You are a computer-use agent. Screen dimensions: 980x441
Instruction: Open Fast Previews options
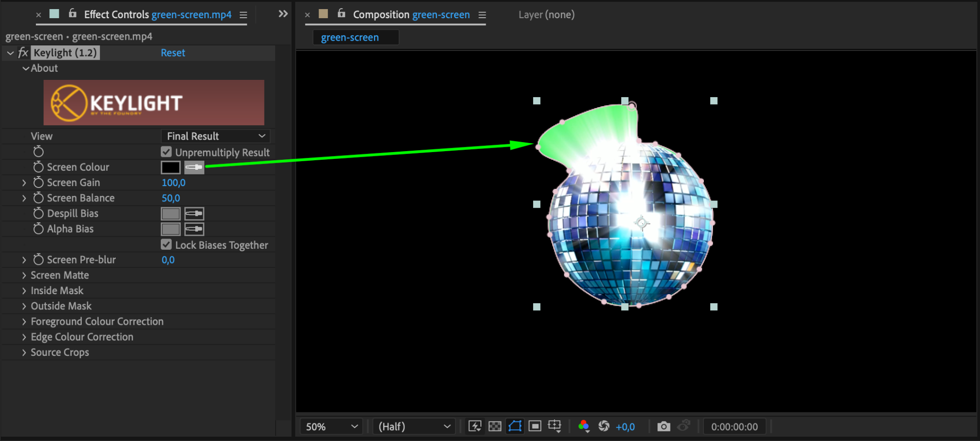[475, 426]
